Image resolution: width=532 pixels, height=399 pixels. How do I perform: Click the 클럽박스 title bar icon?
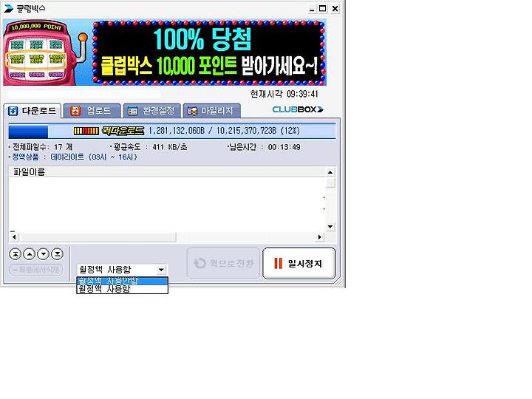pyautogui.click(x=8, y=8)
